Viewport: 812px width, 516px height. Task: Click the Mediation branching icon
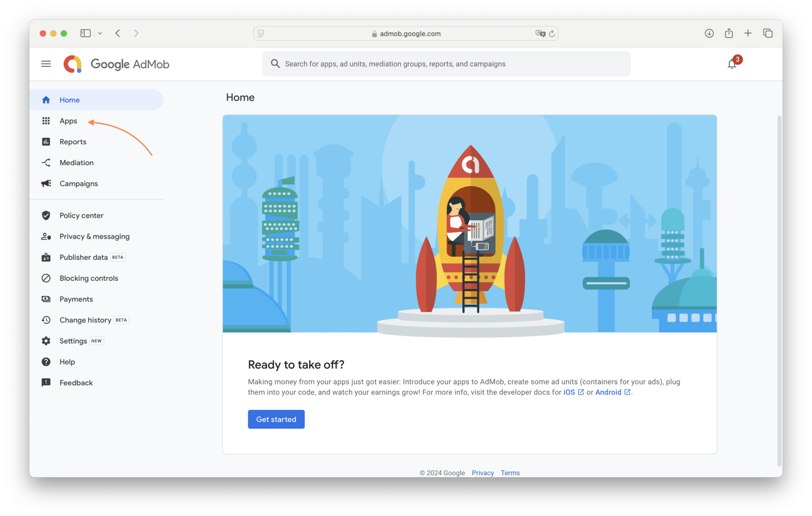point(46,163)
